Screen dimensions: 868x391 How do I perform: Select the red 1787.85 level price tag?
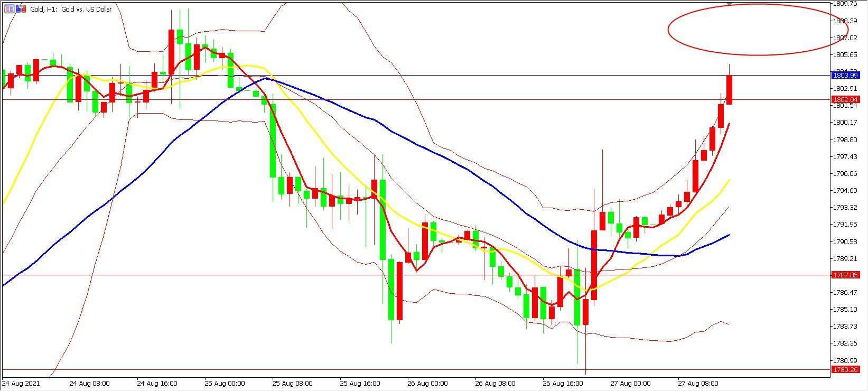tap(845, 275)
